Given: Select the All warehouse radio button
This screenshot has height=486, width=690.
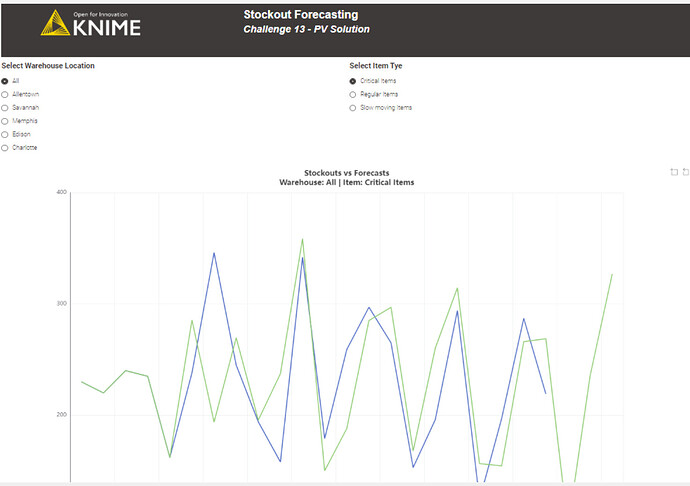Looking at the screenshot, I should coord(5,81).
